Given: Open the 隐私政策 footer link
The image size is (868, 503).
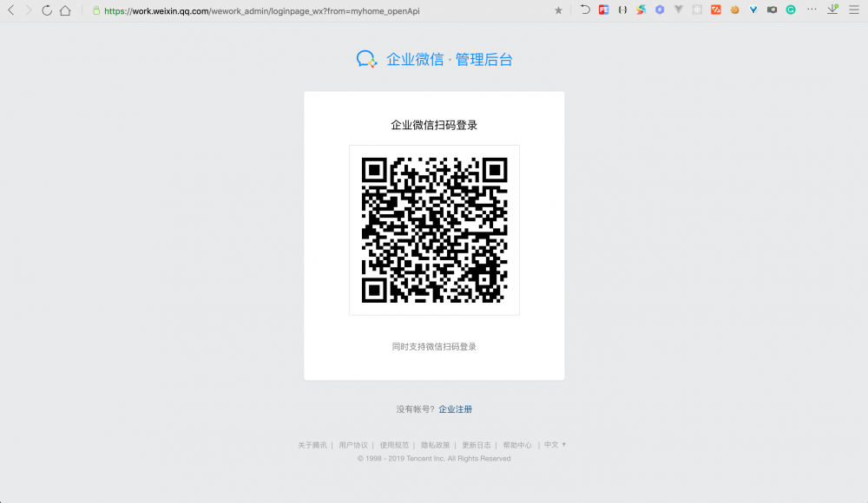Looking at the screenshot, I should point(435,445).
